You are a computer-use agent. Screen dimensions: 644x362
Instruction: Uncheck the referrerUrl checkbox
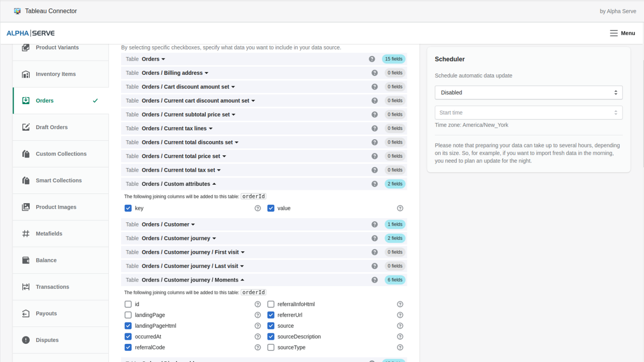tap(271, 315)
